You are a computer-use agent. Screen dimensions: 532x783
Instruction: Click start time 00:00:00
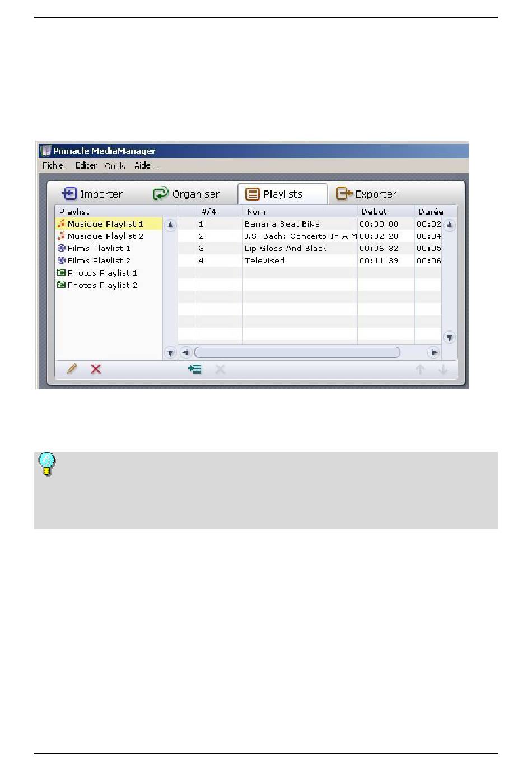(x=379, y=224)
